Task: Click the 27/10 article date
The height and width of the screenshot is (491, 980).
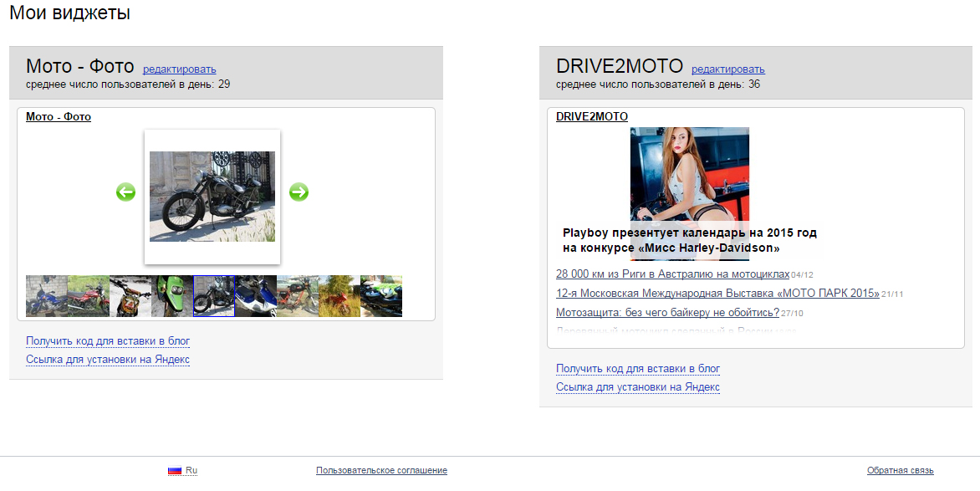Action: coord(792,313)
